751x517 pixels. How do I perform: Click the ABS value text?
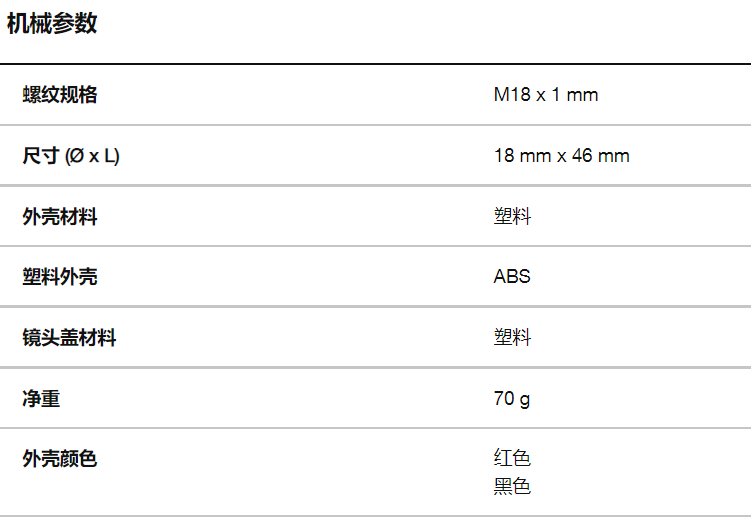pyautogui.click(x=512, y=277)
